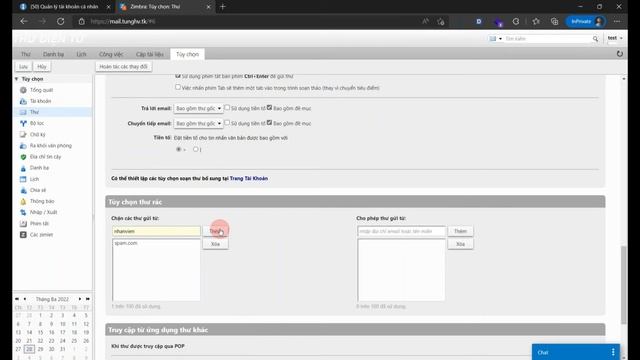Toggle Trả lời email prefix checkbox
640x360 pixels.
click(x=227, y=108)
